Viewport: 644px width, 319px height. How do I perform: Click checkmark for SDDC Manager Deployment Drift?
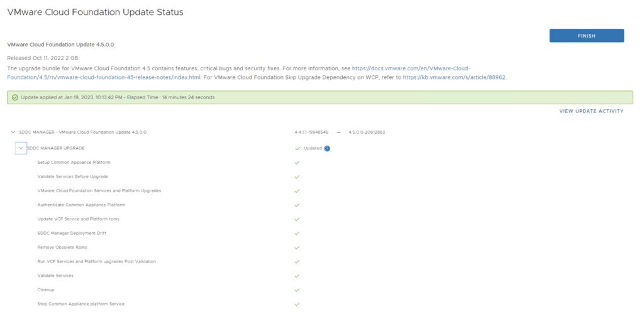297,234
